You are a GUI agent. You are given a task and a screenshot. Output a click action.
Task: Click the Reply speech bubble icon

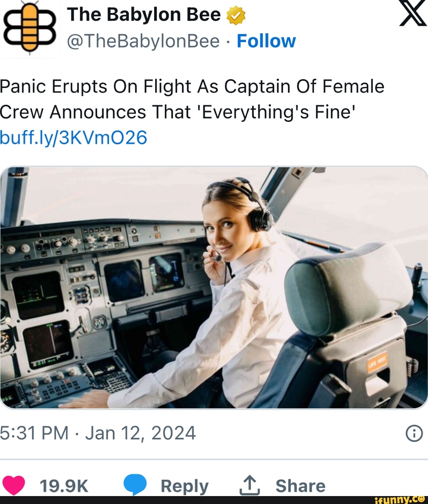[x=135, y=483]
